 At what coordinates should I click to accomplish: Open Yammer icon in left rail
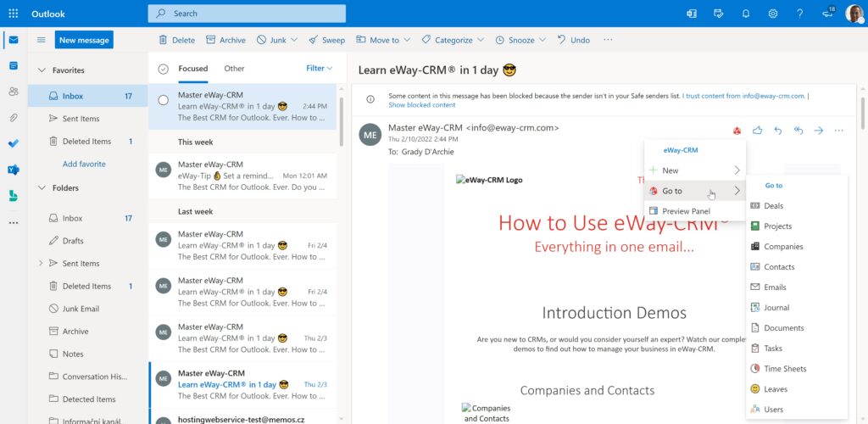pyautogui.click(x=14, y=170)
